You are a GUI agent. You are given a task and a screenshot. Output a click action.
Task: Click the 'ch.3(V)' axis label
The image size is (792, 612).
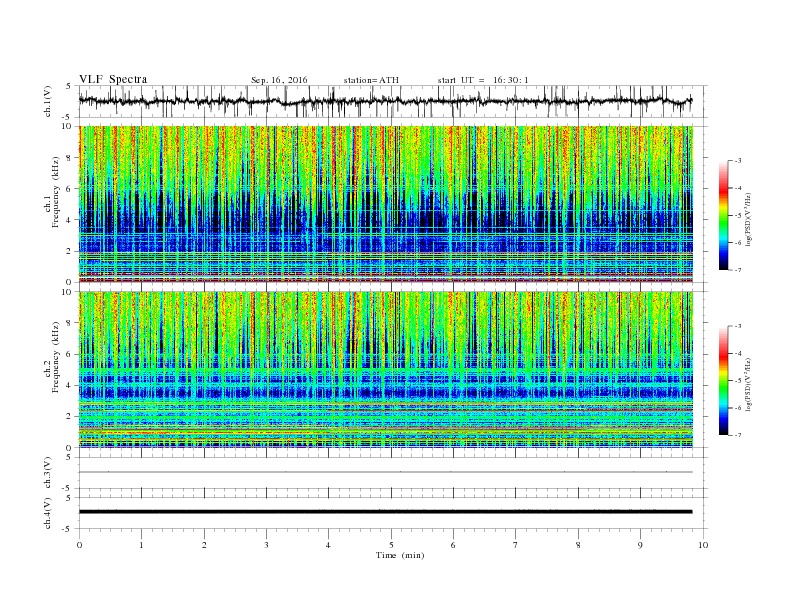pyautogui.click(x=48, y=473)
